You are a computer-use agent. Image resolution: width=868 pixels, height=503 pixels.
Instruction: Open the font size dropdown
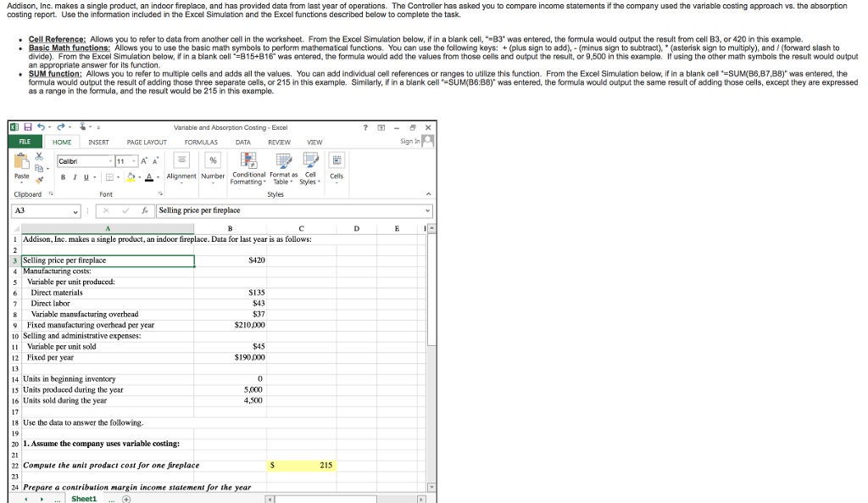click(x=133, y=161)
